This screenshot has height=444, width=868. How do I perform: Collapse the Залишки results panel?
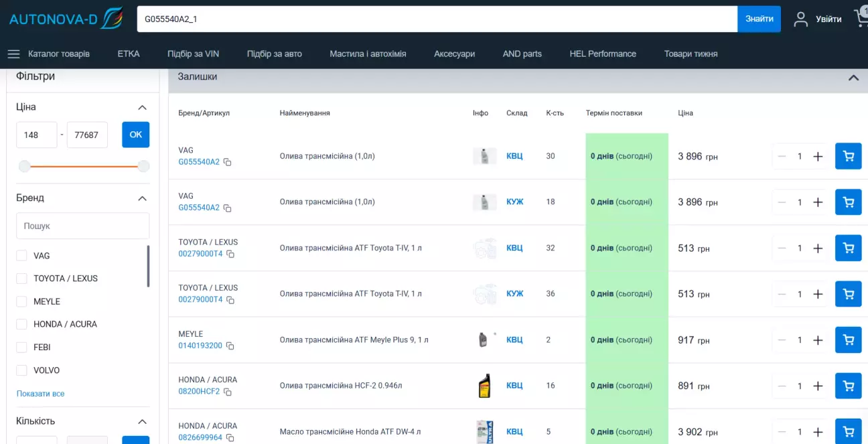pyautogui.click(x=853, y=77)
